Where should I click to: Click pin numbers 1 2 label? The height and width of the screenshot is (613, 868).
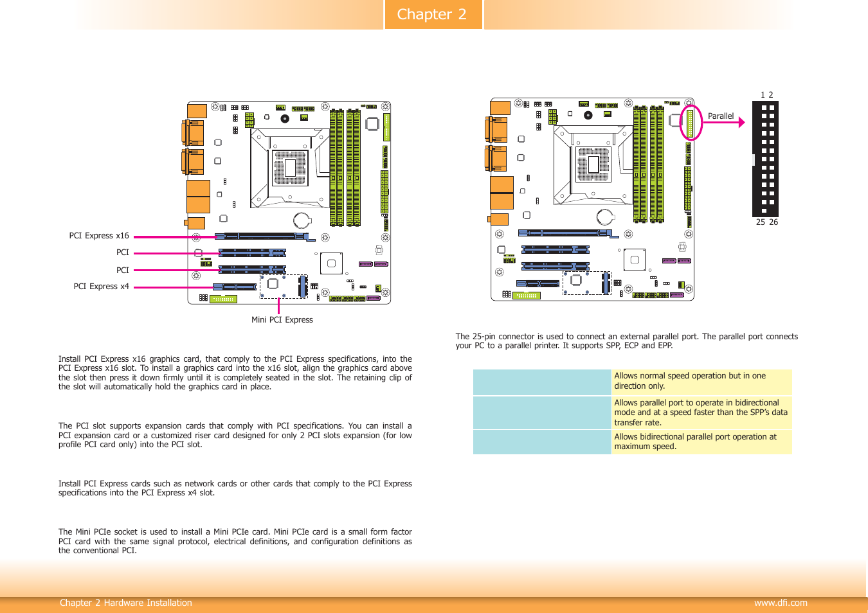pos(767,94)
